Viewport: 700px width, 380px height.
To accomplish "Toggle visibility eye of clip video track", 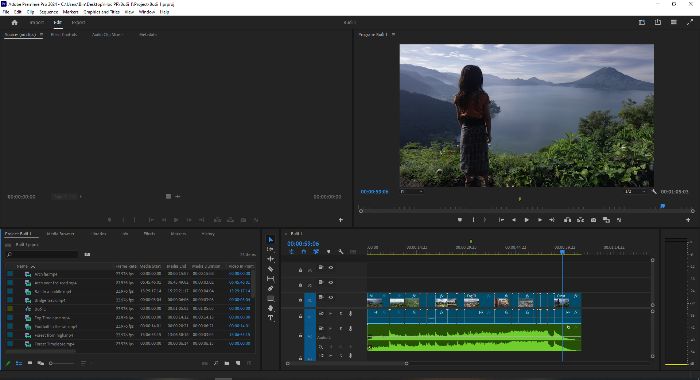I will coord(331,297).
